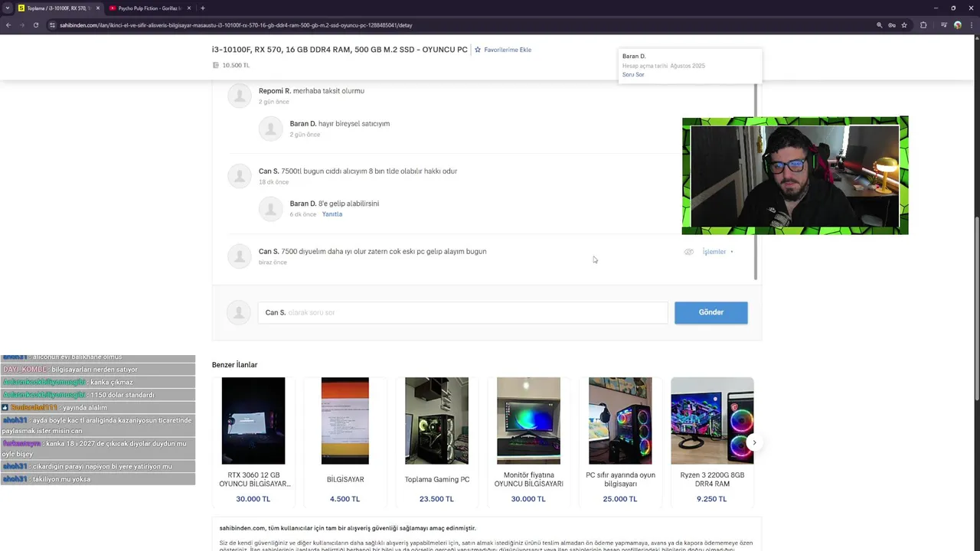
Task: Click next arrow on Benzer İlanlar carousel
Action: [754, 442]
